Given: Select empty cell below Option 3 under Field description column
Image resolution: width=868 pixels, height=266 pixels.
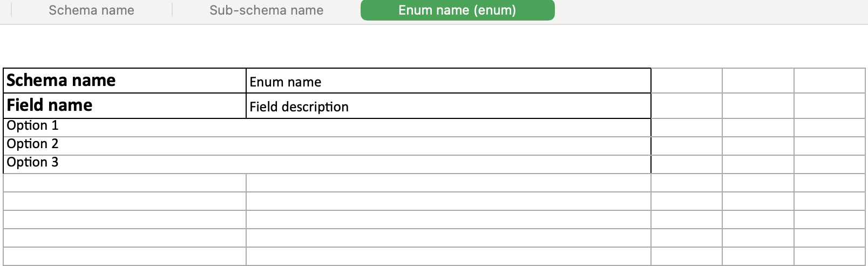Looking at the screenshot, I should 448,183.
